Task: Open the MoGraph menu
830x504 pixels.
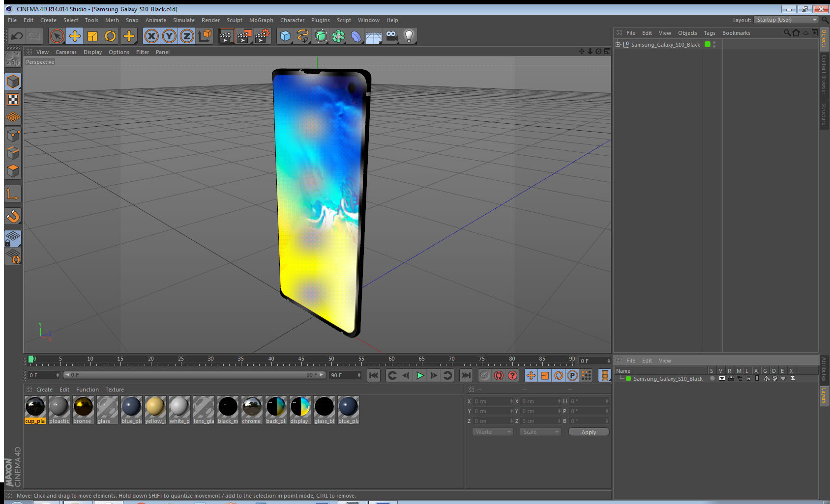Action: pyautogui.click(x=261, y=20)
